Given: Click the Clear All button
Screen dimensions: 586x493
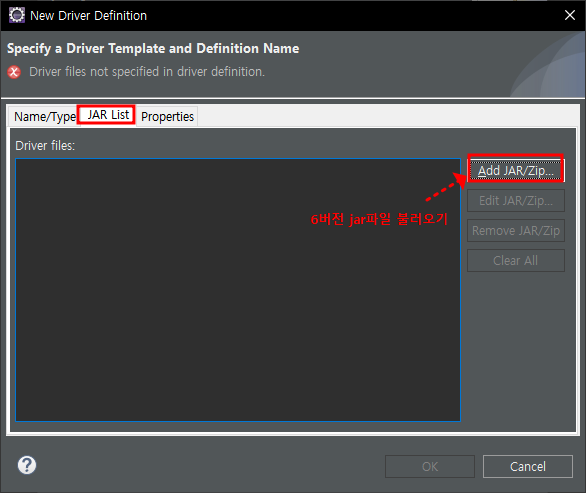Looking at the screenshot, I should click(516, 261).
